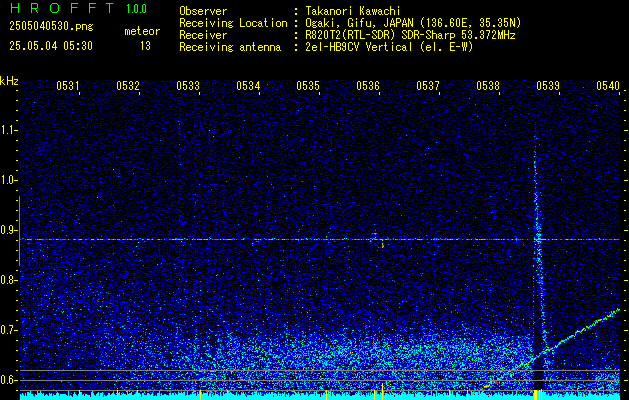Viewport: 629px width, 400px height.
Task: Select the R820T2(RTL-SDR) SDR-Sharp 53.372MHz text
Action: pos(410,35)
